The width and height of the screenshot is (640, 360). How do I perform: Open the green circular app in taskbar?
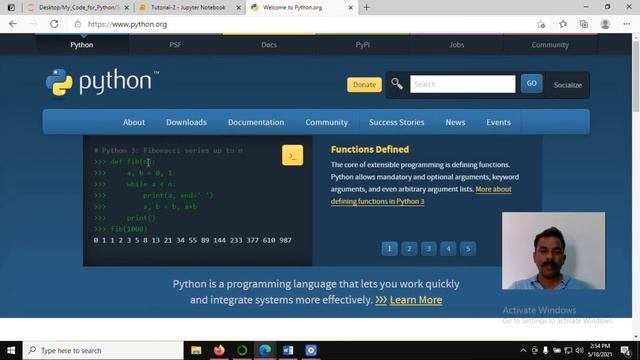pyautogui.click(x=242, y=350)
